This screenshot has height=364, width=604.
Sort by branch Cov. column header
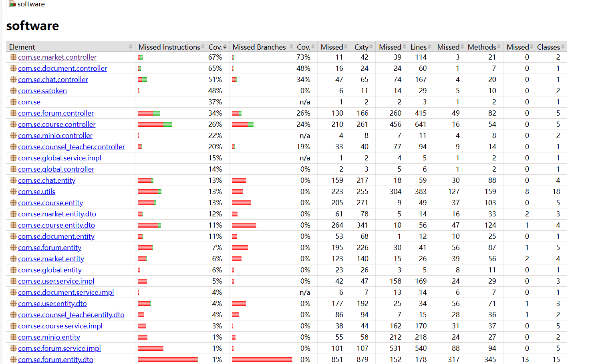click(x=306, y=47)
